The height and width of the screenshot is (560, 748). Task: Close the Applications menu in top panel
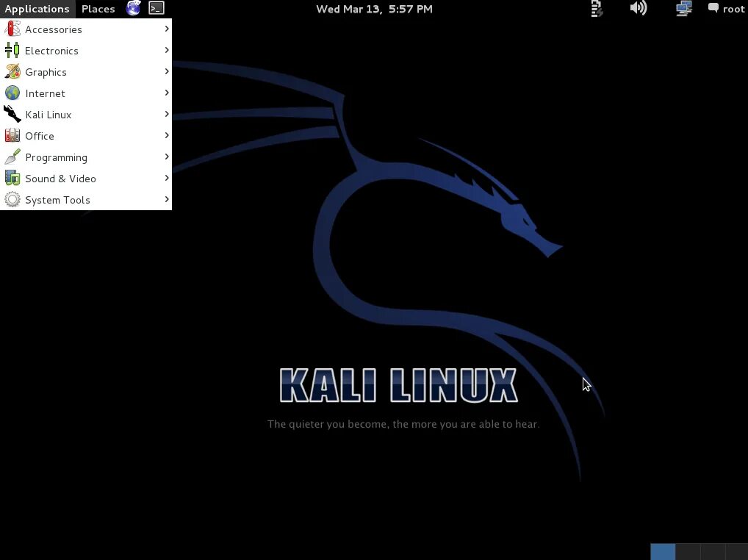coord(37,9)
